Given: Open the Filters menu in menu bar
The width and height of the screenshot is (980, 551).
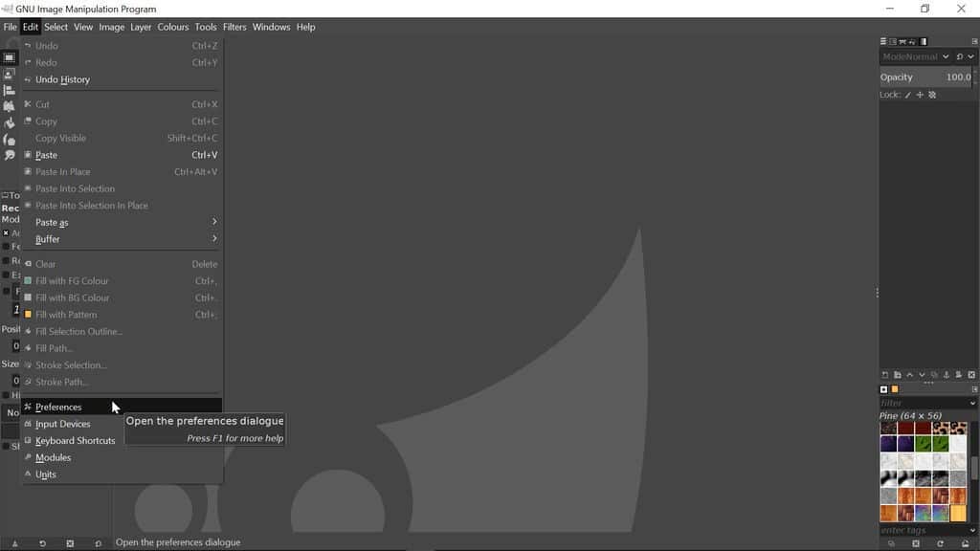Looking at the screenshot, I should (x=234, y=27).
